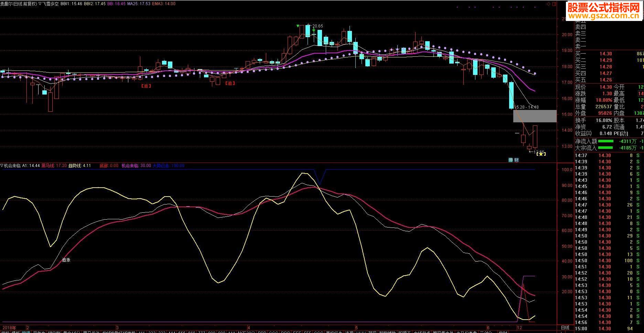This screenshot has height=333, width=644.
Task: Click the 收益(三) 0.148 value
Action: (606, 134)
